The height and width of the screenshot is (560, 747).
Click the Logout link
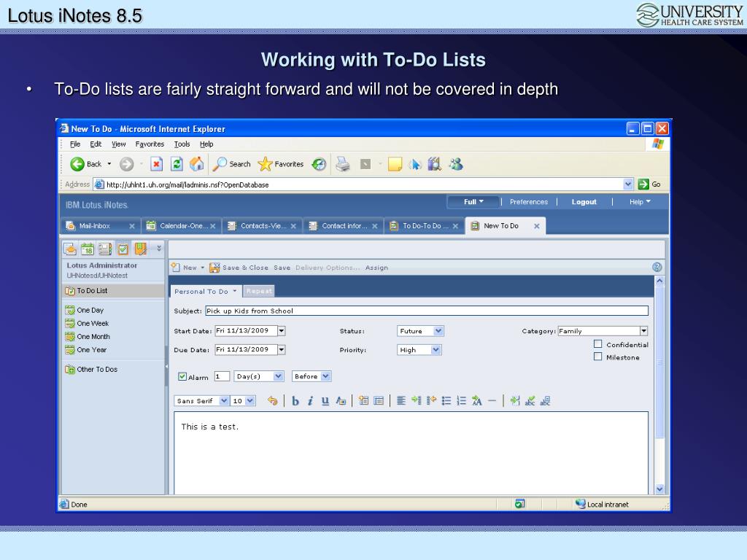(x=584, y=202)
